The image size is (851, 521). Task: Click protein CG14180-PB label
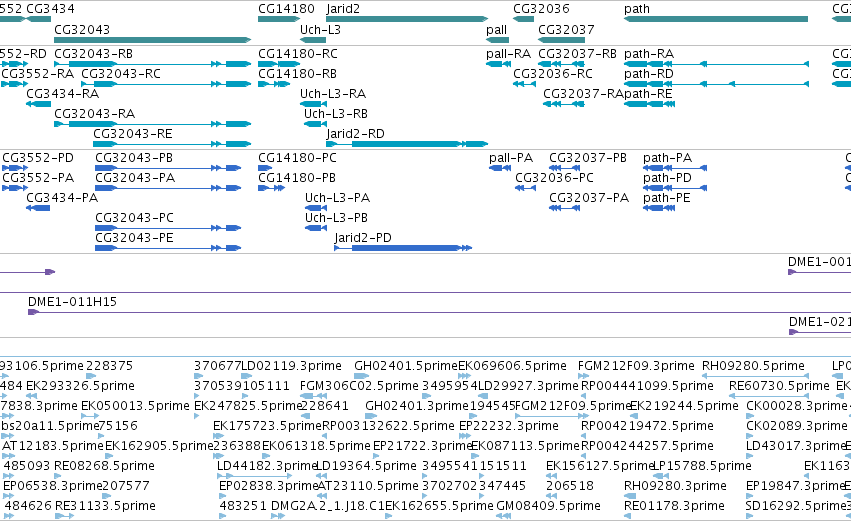(x=297, y=178)
